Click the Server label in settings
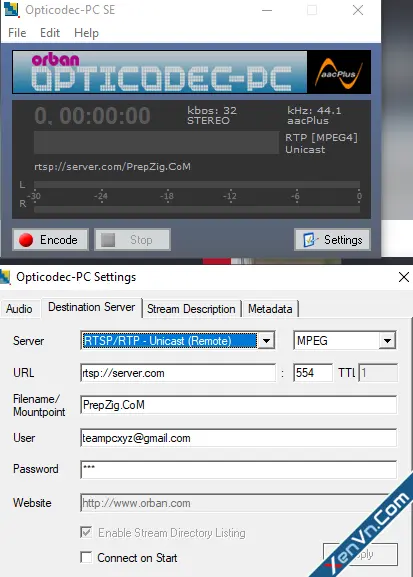Viewport: 413px width, 577px height. pos(28,341)
